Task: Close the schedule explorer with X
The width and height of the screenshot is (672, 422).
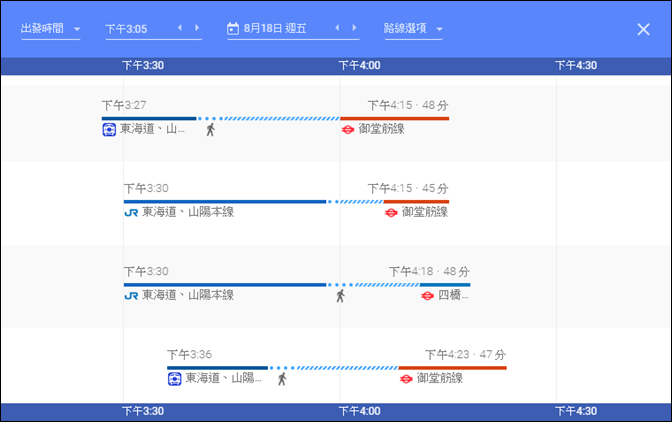Action: [x=643, y=29]
